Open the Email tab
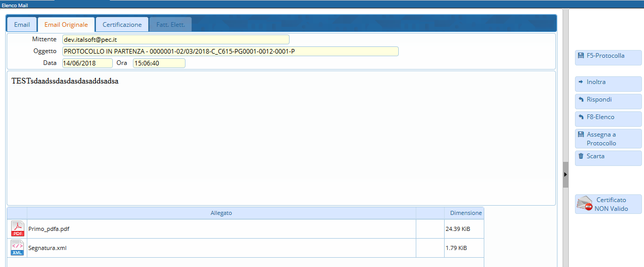 (x=22, y=24)
